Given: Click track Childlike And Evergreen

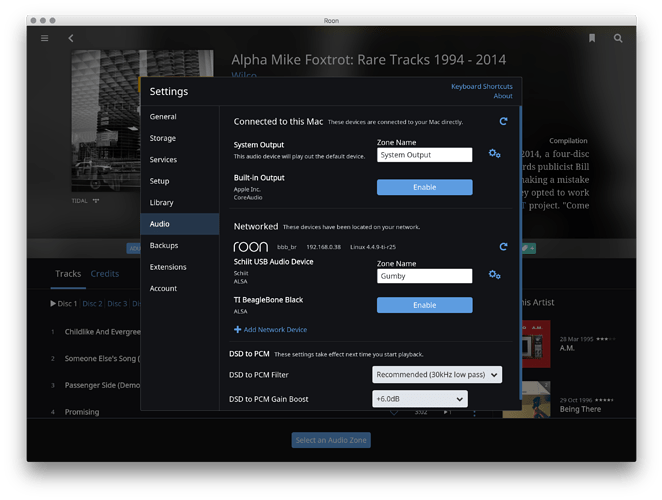Looking at the screenshot, I should pyautogui.click(x=103, y=332).
